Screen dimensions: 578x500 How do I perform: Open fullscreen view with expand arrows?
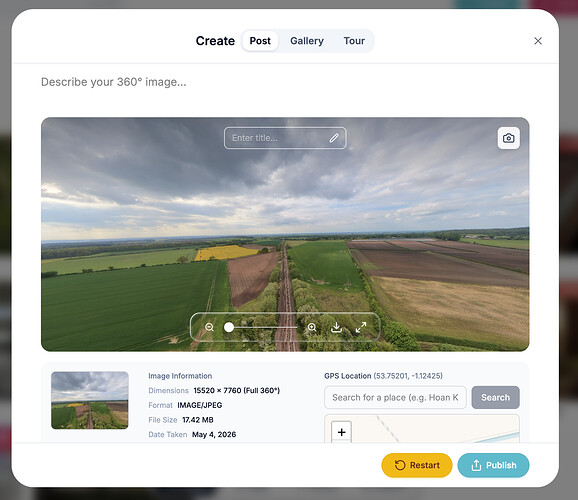[361, 327]
